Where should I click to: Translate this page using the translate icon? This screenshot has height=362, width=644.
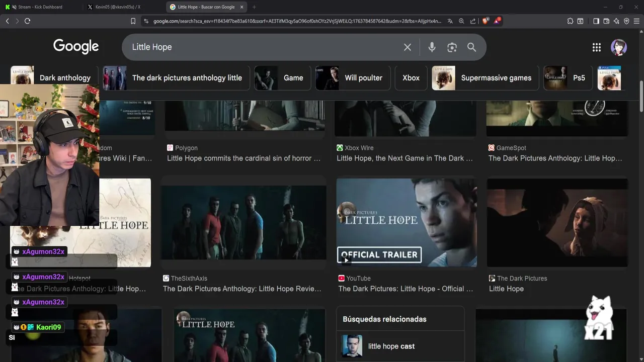pyautogui.click(x=450, y=21)
